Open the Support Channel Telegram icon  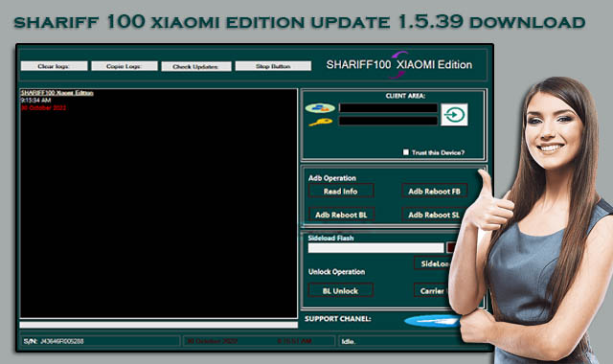pos(432,321)
